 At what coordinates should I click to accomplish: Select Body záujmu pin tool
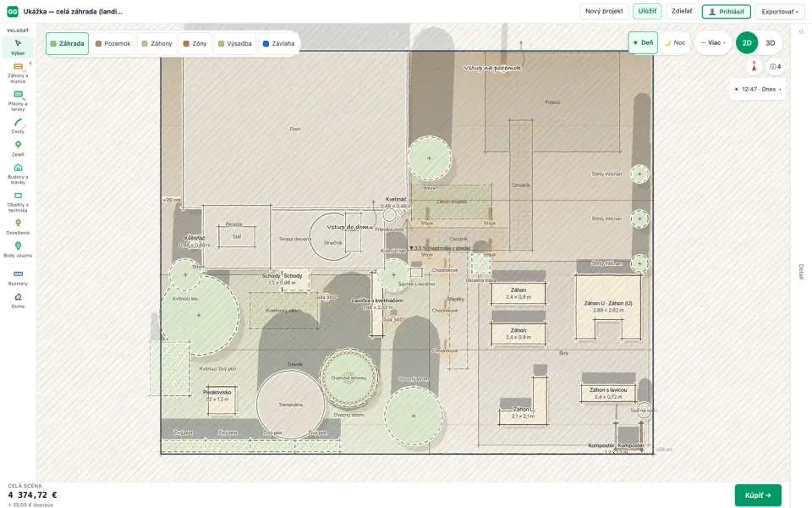tap(18, 249)
